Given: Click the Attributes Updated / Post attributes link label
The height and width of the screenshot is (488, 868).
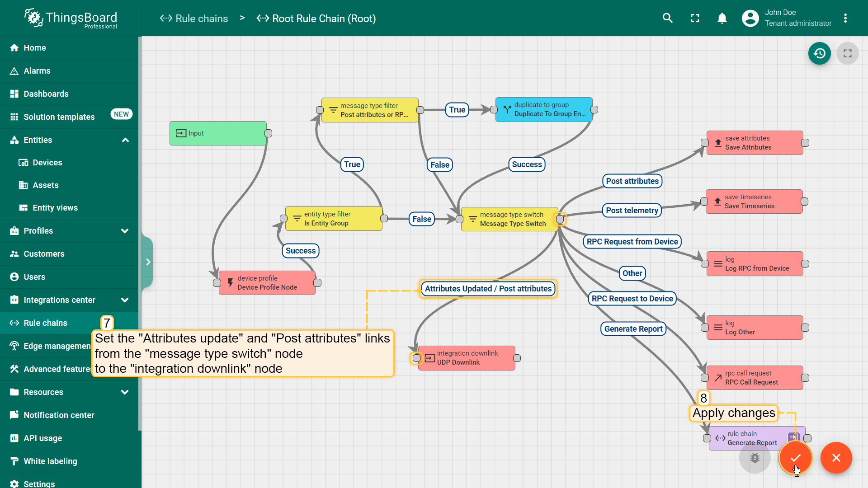Looking at the screenshot, I should [x=488, y=289].
